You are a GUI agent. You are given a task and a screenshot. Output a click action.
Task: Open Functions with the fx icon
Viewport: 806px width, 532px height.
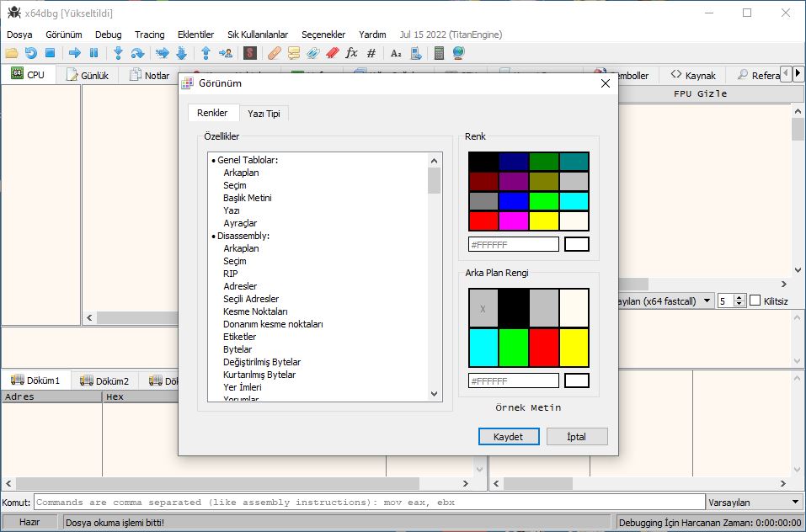tap(351, 53)
